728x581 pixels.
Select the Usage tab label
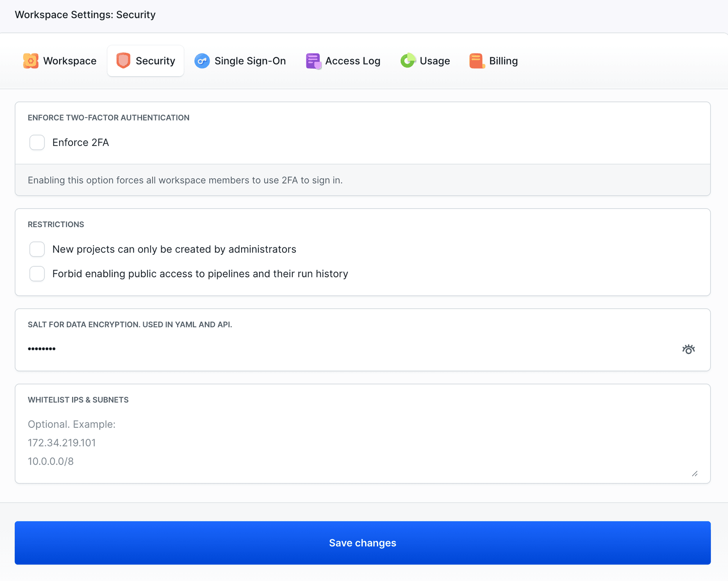click(x=435, y=61)
